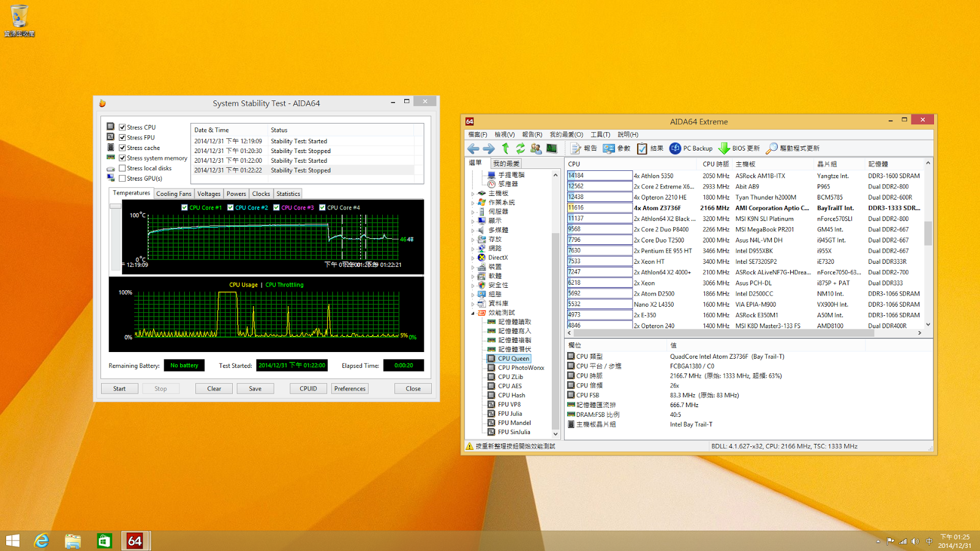Click temperature graph left slider handle
This screenshot has width=980, height=551.
(115, 206)
